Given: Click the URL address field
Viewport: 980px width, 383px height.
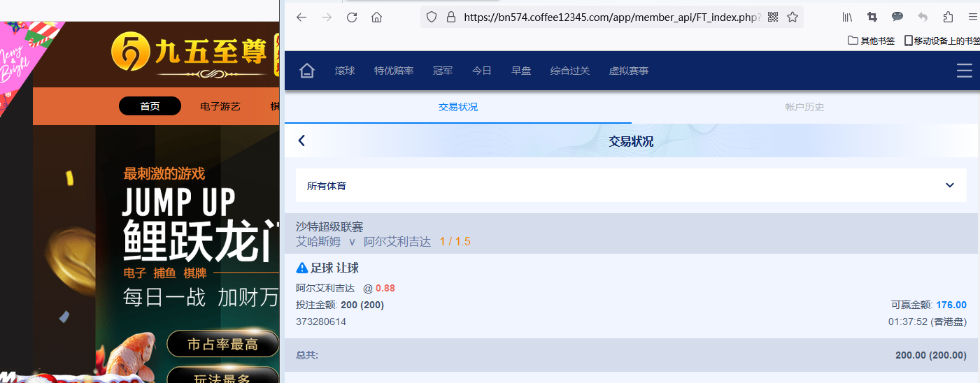Looking at the screenshot, I should [x=609, y=17].
